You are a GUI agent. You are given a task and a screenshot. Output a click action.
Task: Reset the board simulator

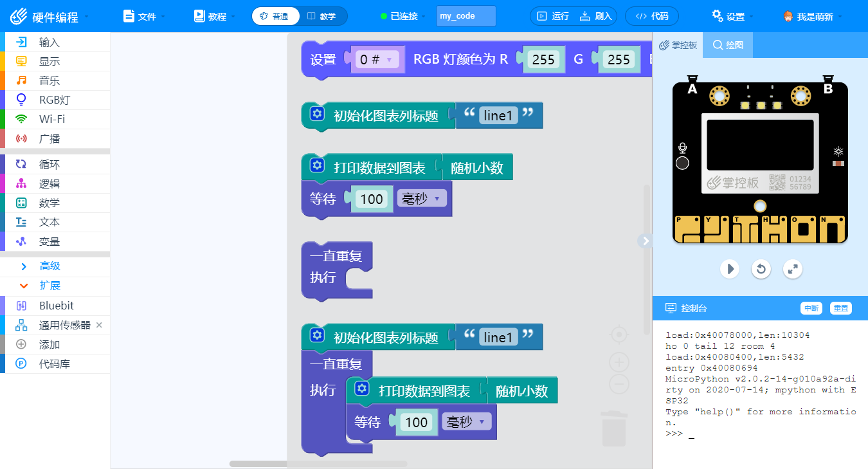pos(761,268)
